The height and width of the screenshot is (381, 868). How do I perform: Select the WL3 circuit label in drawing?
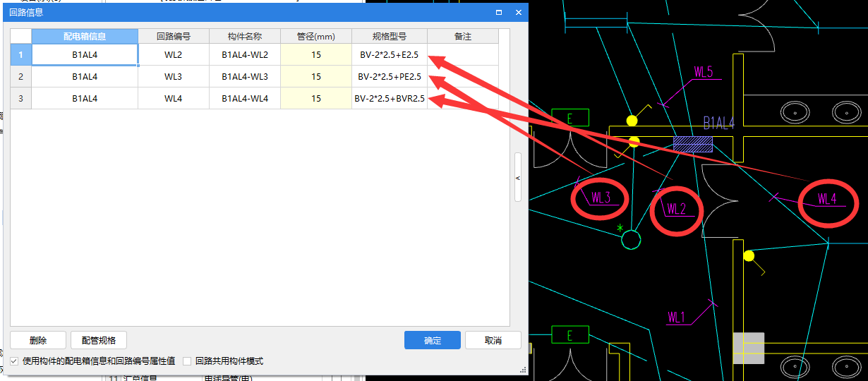coord(601,198)
